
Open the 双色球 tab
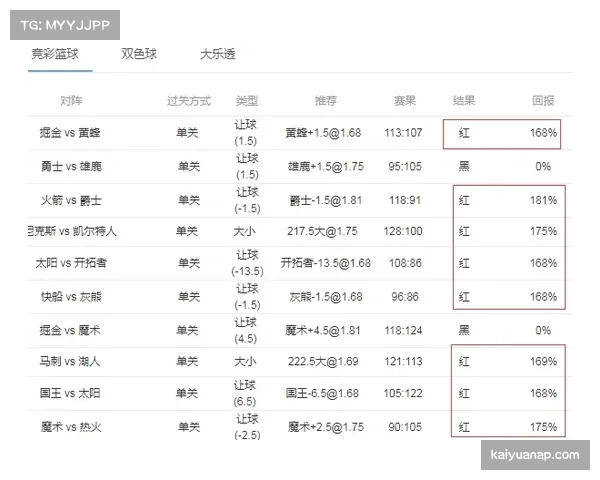point(139,54)
